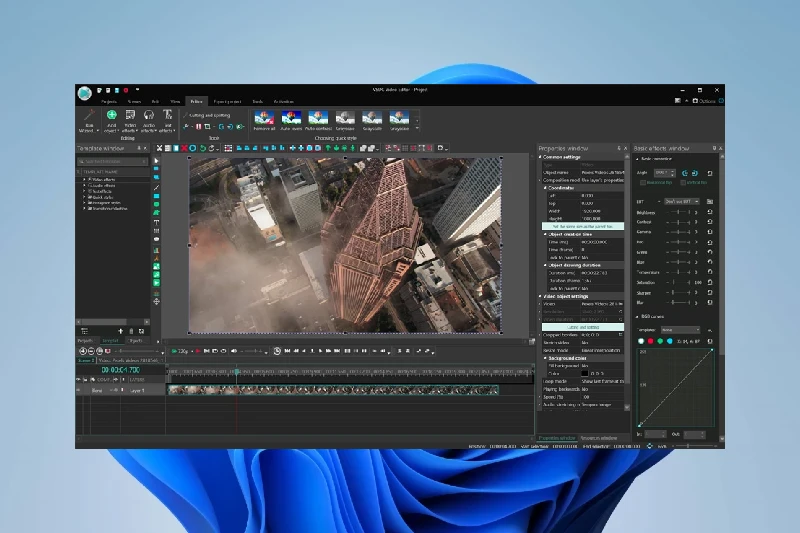Switch to the Projects bottom tab
This screenshot has height=533, width=800.
(85, 341)
